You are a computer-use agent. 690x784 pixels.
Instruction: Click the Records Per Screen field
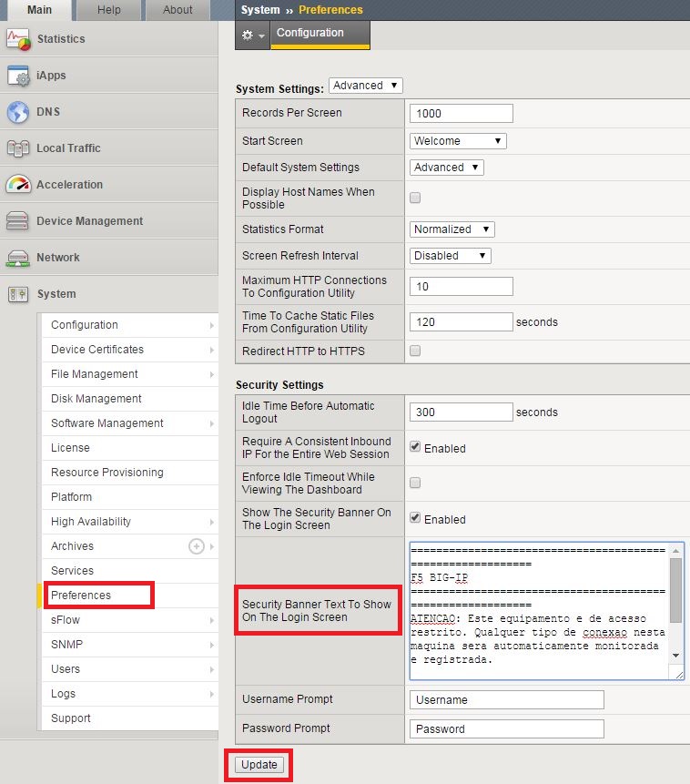pyautogui.click(x=462, y=114)
